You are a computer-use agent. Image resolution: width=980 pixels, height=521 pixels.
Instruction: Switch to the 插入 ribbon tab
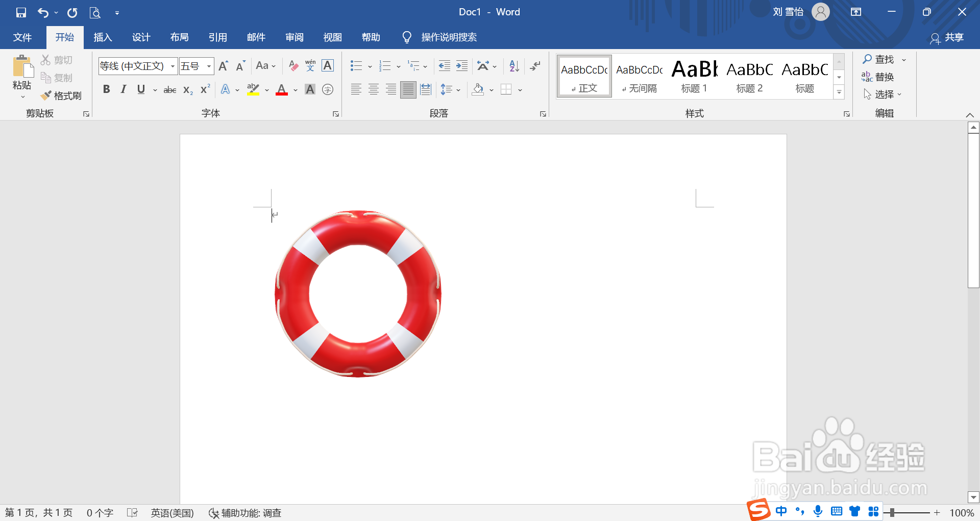click(x=102, y=37)
